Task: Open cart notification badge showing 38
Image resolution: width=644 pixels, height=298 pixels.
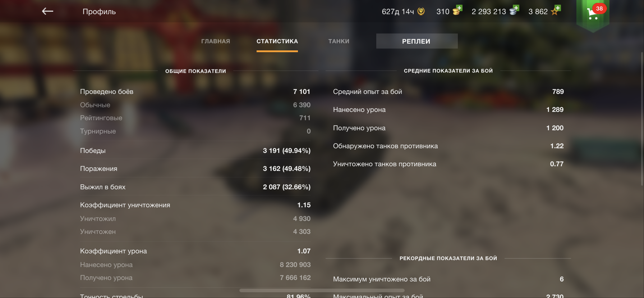Action: pyautogui.click(x=599, y=9)
